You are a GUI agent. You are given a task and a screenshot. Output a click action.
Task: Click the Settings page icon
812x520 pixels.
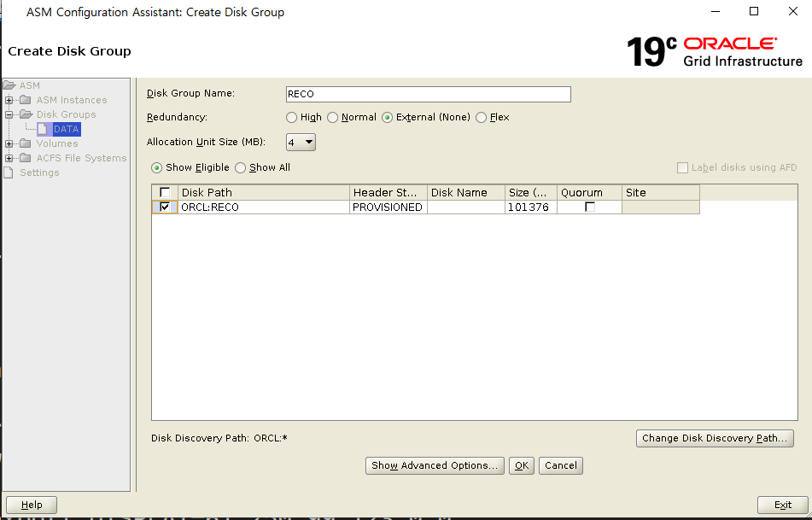pyautogui.click(x=9, y=172)
